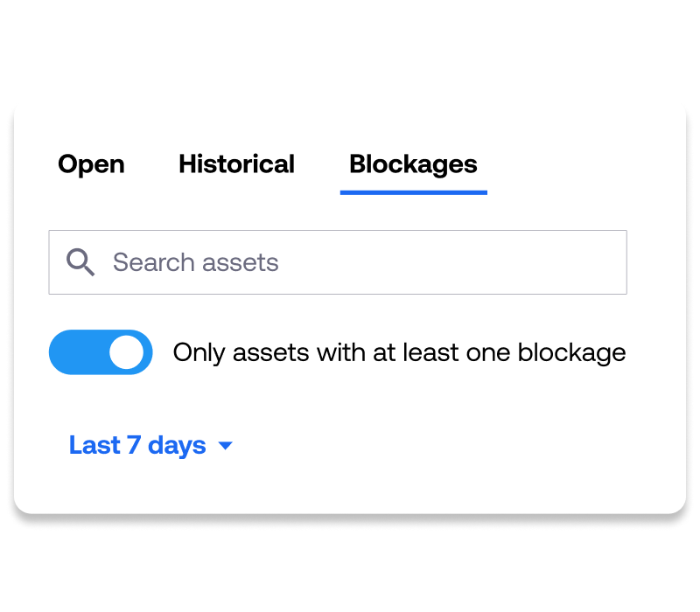Disable the only-assets-with-blockage toggle
Viewport: 700px width, 612px height.
101,352
